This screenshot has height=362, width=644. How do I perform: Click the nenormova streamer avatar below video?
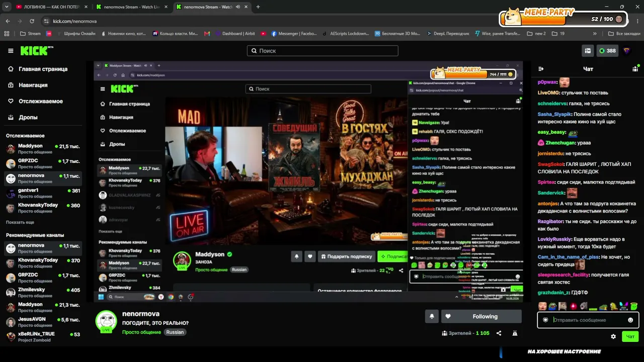106,321
